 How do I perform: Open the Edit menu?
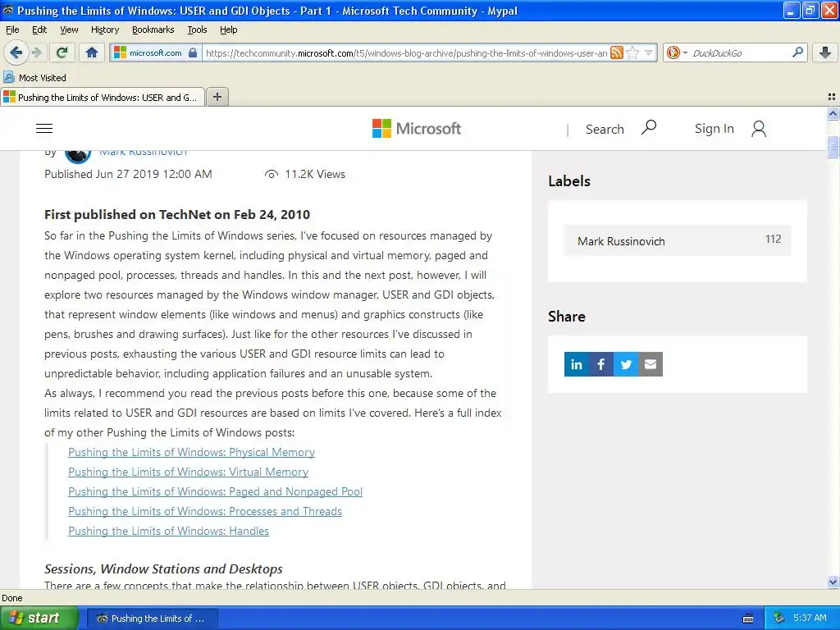[x=39, y=30]
